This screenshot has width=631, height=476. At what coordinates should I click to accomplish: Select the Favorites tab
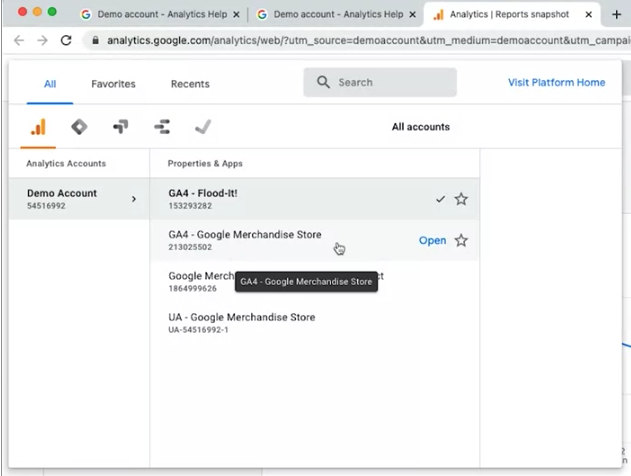pyautogui.click(x=113, y=84)
